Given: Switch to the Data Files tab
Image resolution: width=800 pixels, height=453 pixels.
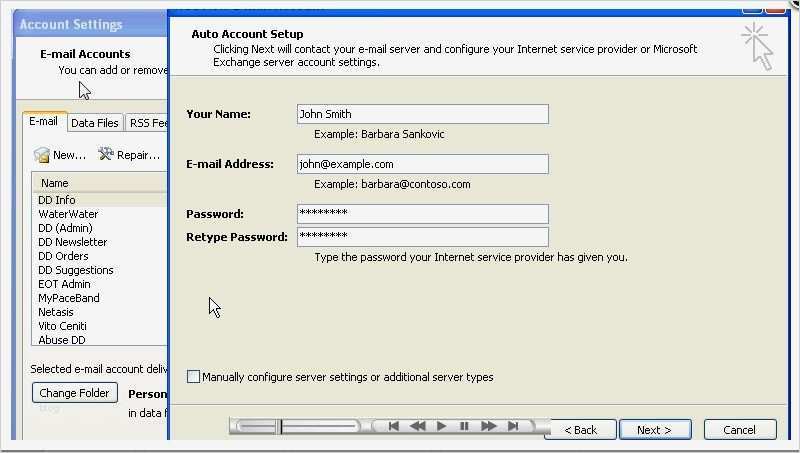Looking at the screenshot, I should (95, 123).
